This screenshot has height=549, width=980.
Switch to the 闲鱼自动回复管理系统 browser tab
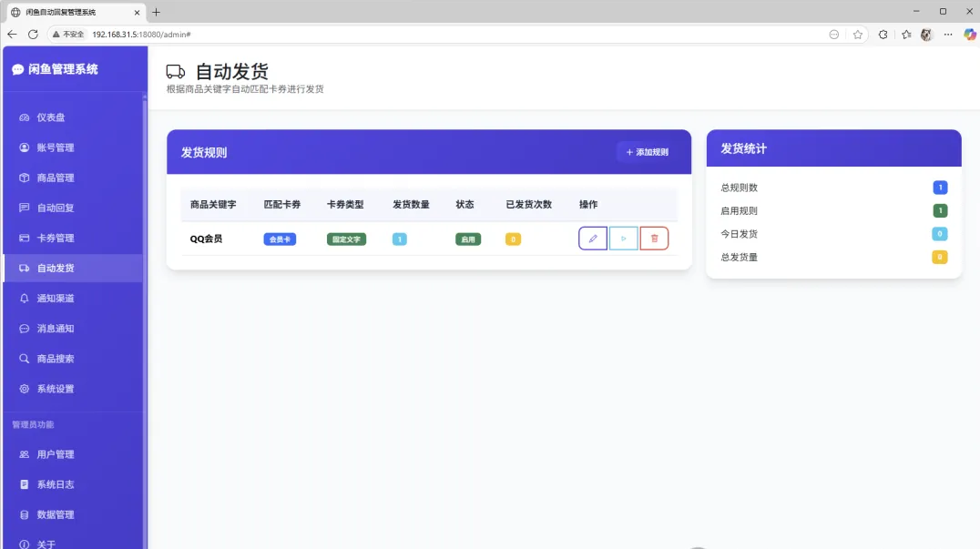point(68,14)
